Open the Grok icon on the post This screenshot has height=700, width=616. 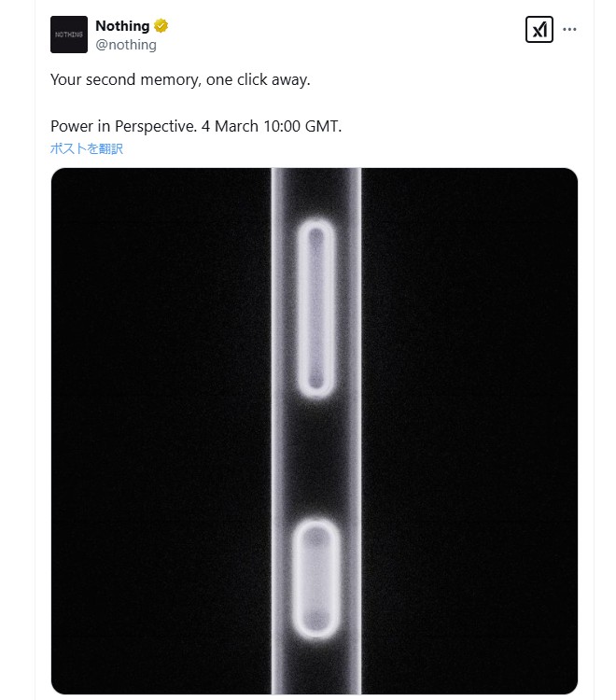pos(539,30)
